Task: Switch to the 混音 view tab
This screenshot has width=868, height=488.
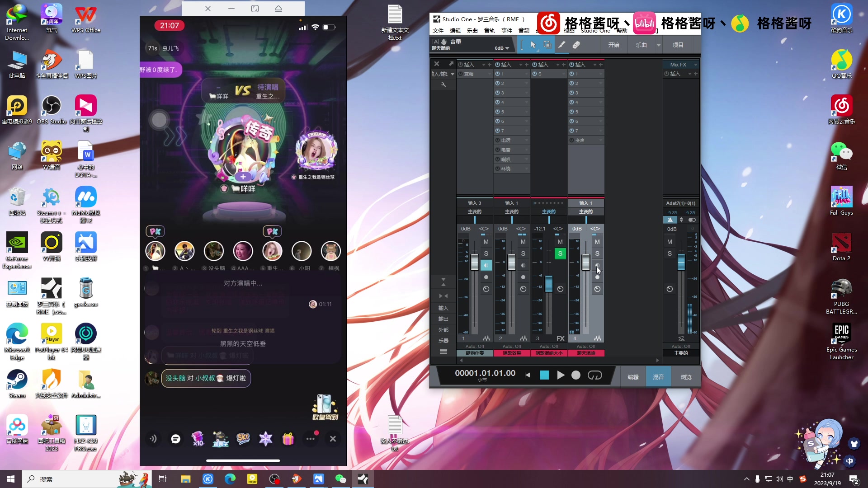Action: pyautogui.click(x=658, y=377)
